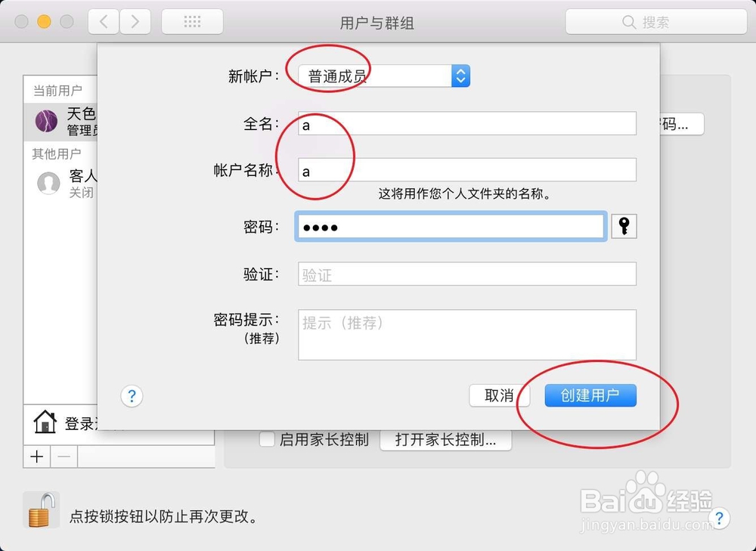
Task: Click the 创建用户 button
Action: pyautogui.click(x=590, y=395)
